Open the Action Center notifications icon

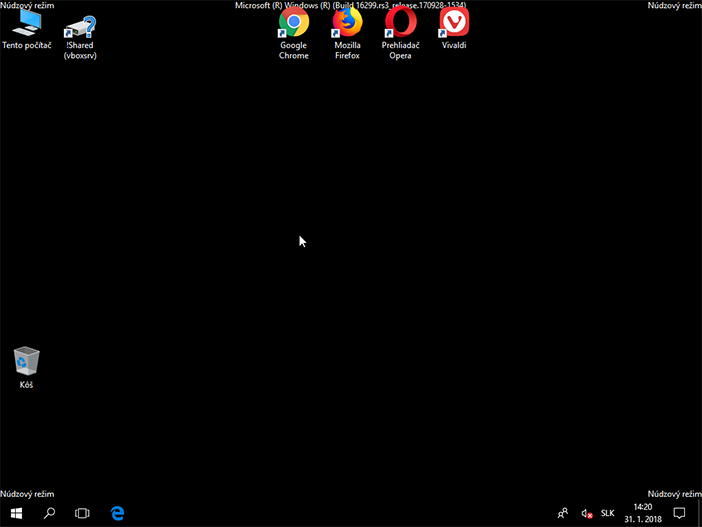[x=679, y=513]
